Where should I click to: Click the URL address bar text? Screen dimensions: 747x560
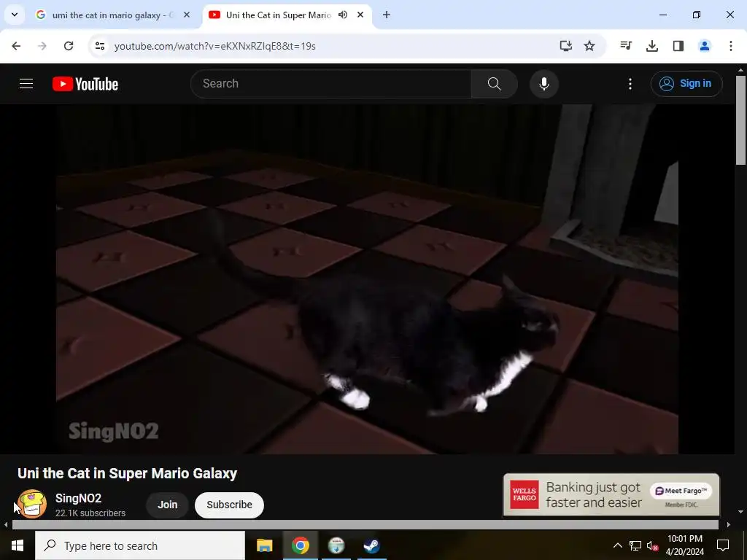[215, 46]
